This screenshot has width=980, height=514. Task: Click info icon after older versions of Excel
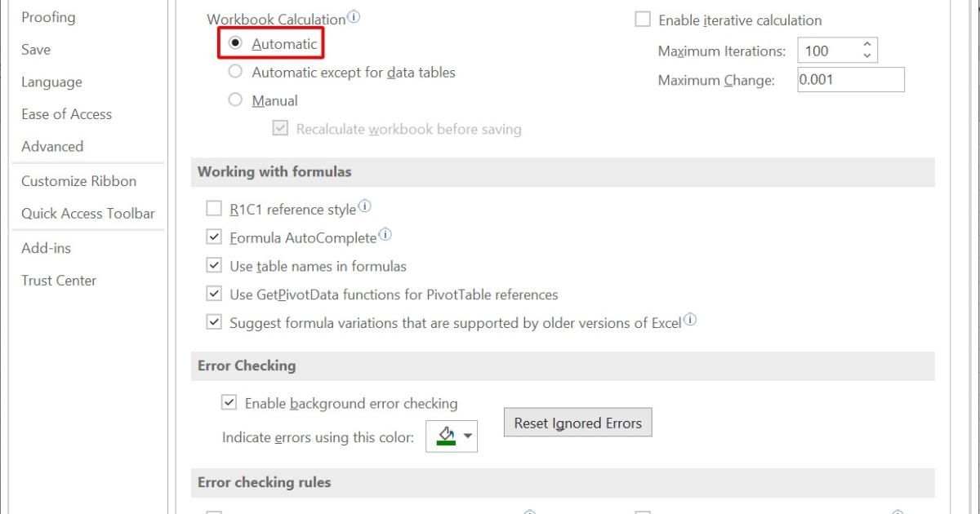[x=690, y=320]
